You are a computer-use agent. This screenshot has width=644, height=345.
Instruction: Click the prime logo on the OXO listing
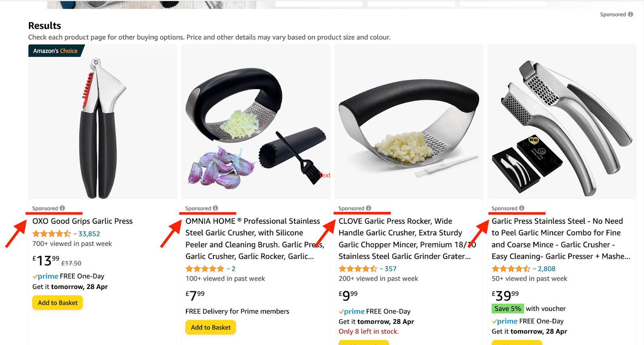click(45, 276)
